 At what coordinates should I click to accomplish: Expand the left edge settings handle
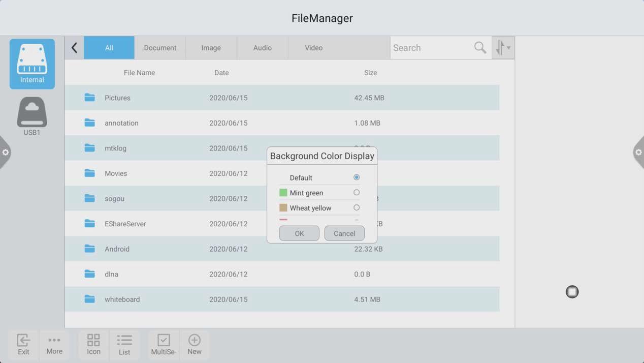click(x=5, y=153)
